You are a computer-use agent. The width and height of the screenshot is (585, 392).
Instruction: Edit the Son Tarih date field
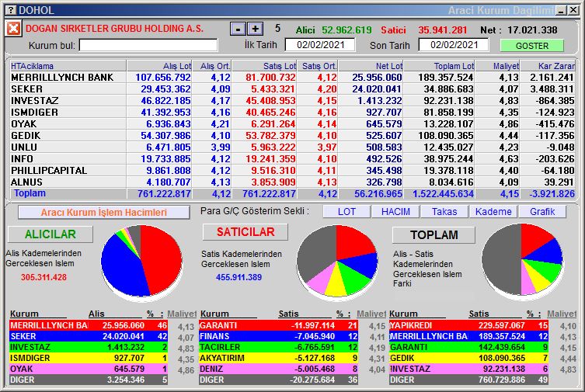pos(454,45)
